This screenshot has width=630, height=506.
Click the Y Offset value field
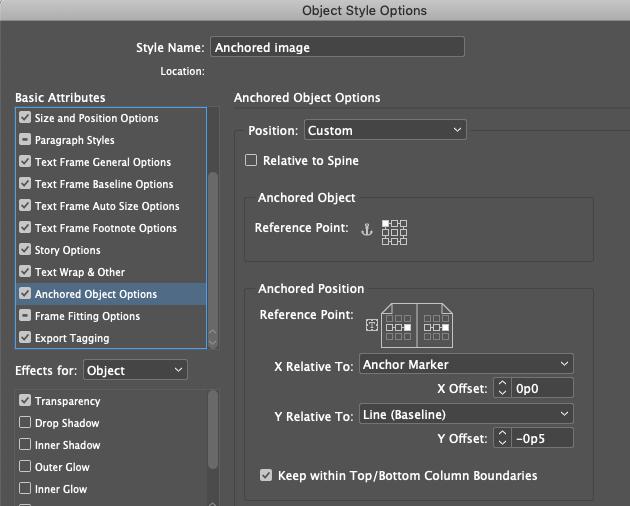pos(542,438)
